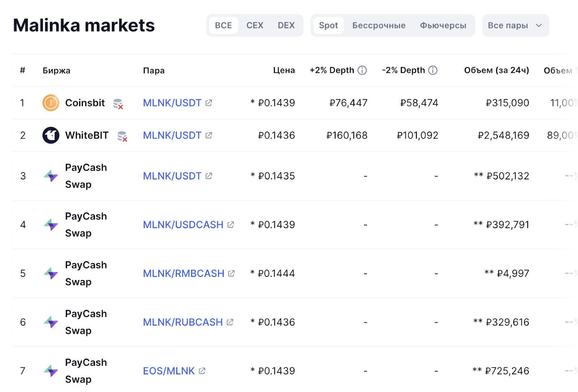
Task: Click the ₽4,997 volume cell
Action: click(513, 273)
